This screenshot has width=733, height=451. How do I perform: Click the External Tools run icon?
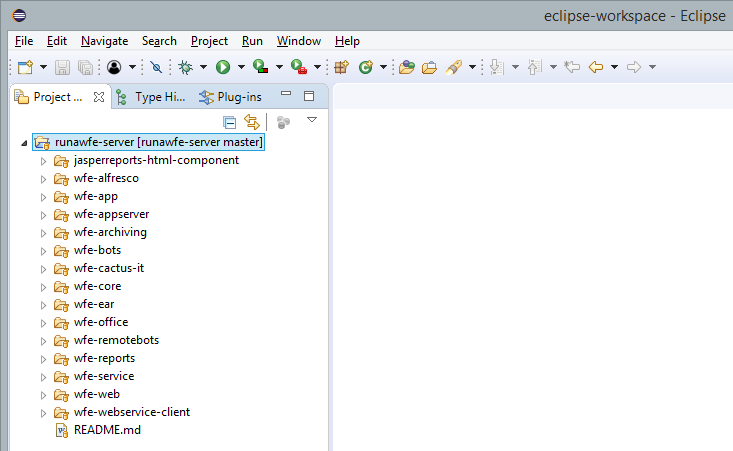point(299,67)
